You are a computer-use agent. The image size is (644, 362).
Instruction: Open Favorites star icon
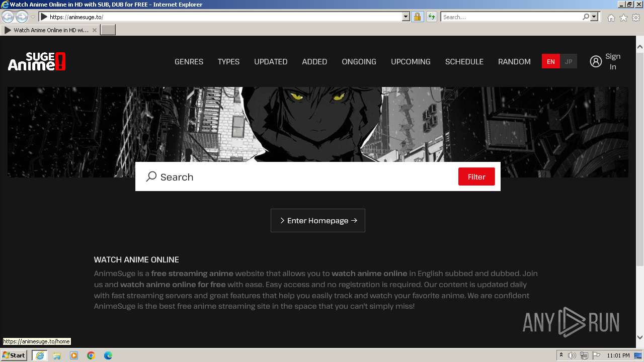tap(623, 18)
